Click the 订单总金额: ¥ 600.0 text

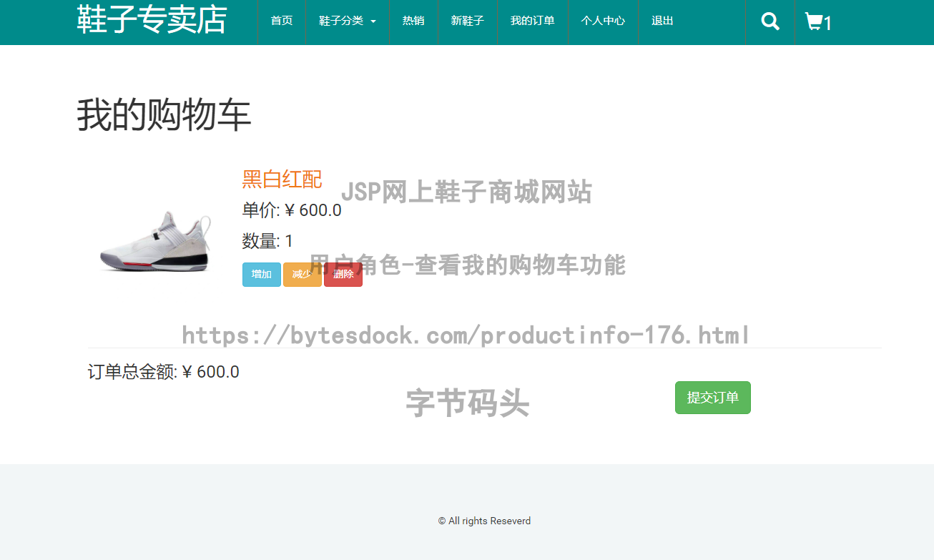click(164, 372)
